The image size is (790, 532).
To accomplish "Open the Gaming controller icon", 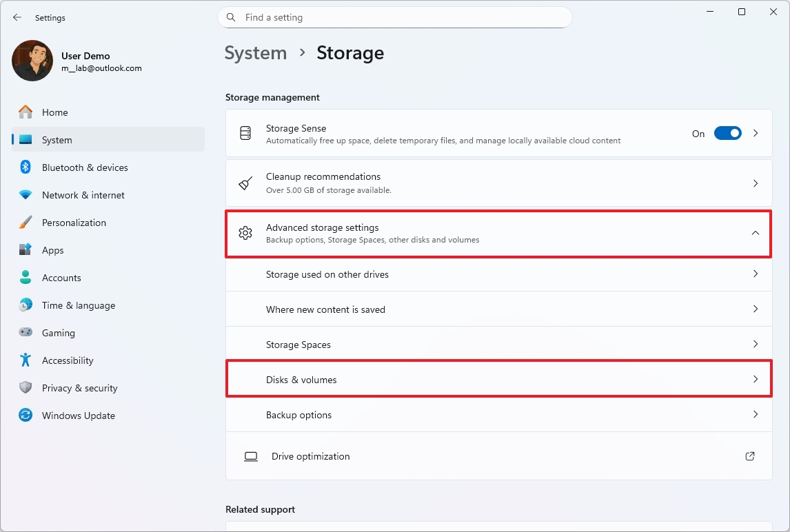I will click(25, 333).
